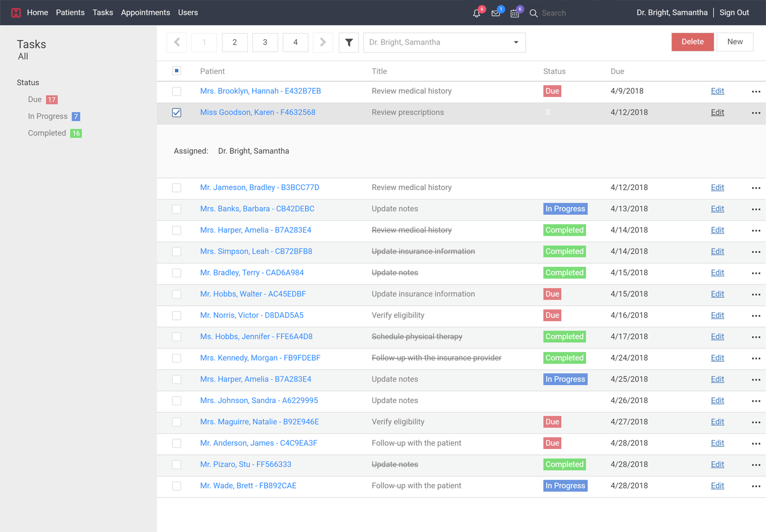The width and height of the screenshot is (766, 532).
Task: Go to next page arrow
Action: 323,43
